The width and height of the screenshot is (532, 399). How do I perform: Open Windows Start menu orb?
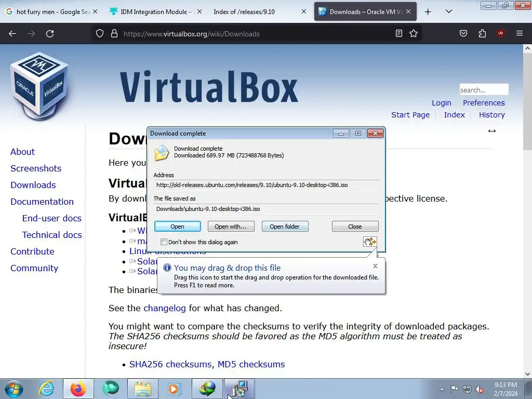tap(14, 389)
